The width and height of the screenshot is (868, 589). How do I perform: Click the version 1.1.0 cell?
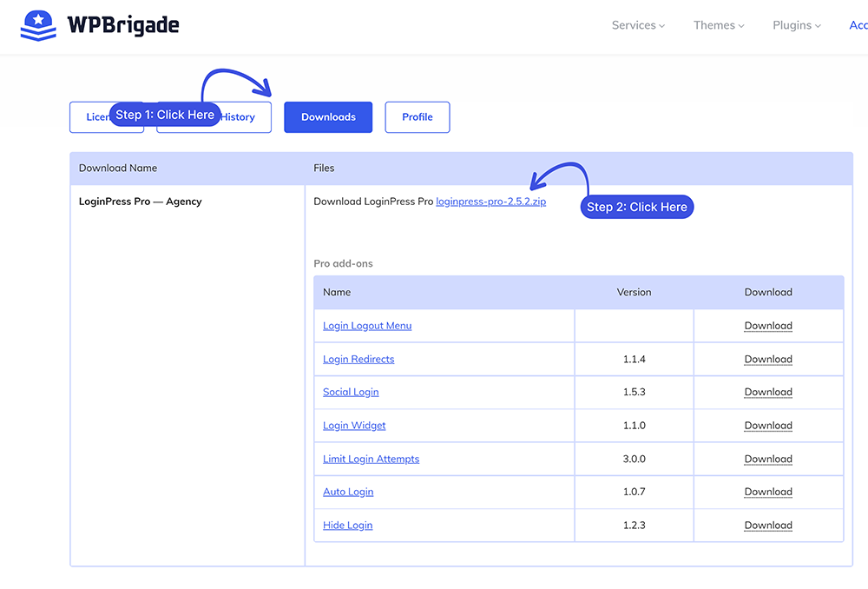tap(635, 426)
